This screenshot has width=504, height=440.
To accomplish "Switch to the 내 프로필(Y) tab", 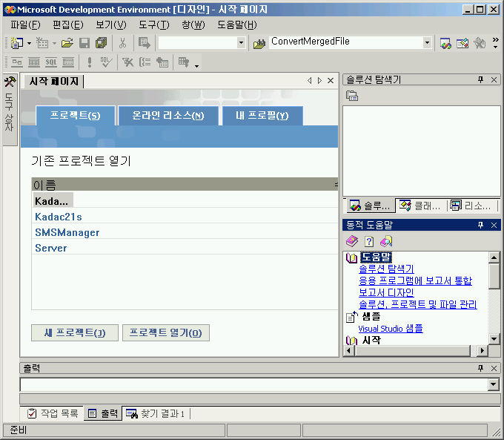I will (262, 115).
